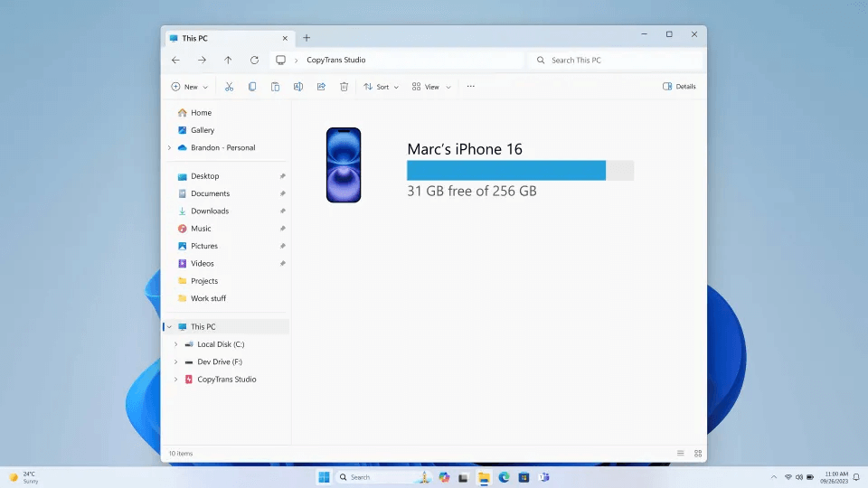
Task: Click the Marc's iPhone 16 title
Action: tap(465, 149)
